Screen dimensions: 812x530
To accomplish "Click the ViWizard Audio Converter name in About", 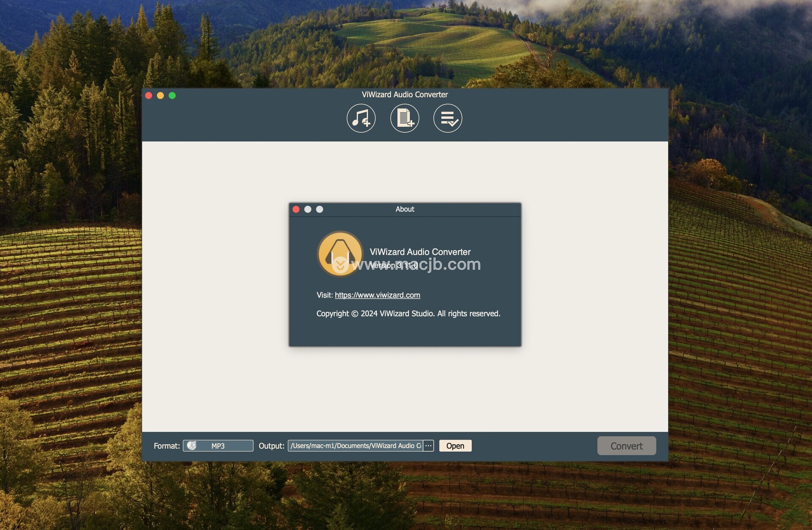I will click(x=420, y=252).
